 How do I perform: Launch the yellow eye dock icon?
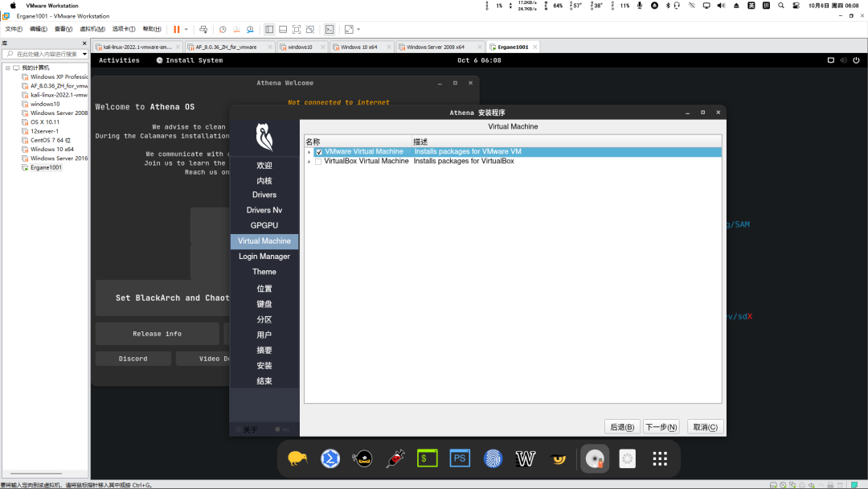point(558,458)
